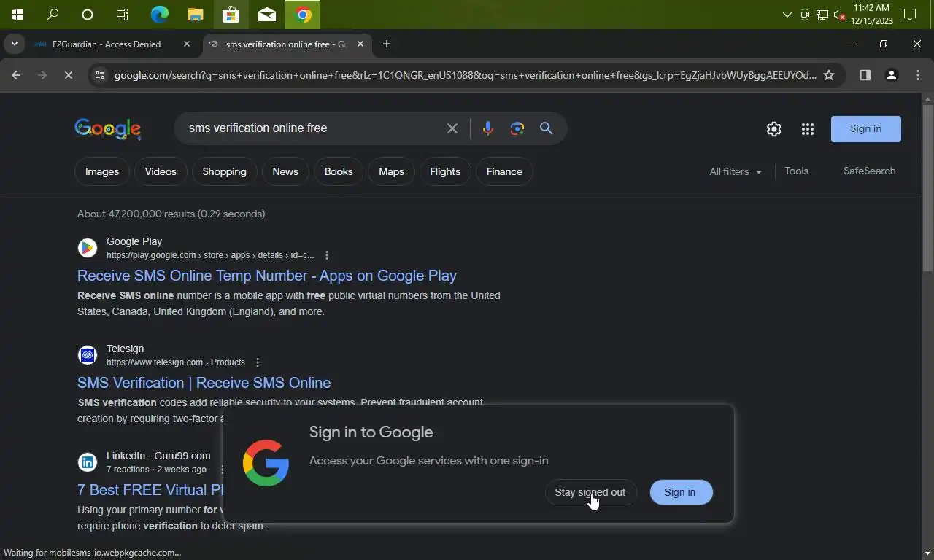
Task: Search by image with Lens icon
Action: pos(517,128)
